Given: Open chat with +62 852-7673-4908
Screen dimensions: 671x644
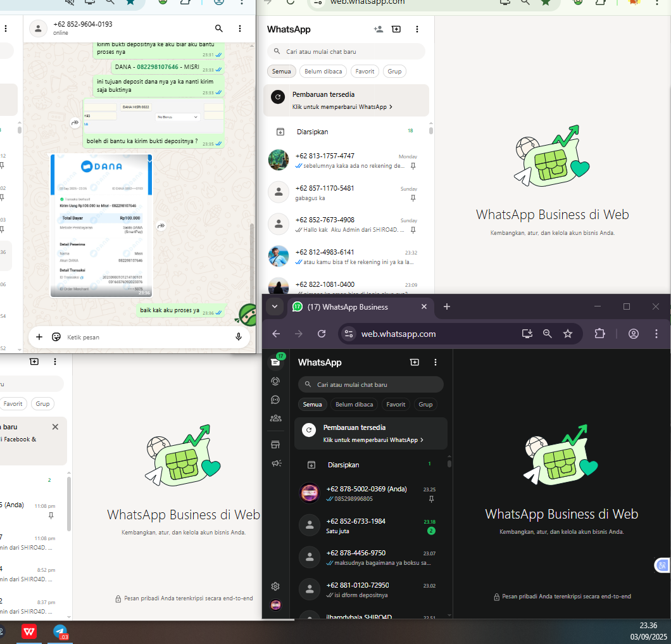Looking at the screenshot, I should pos(346,224).
